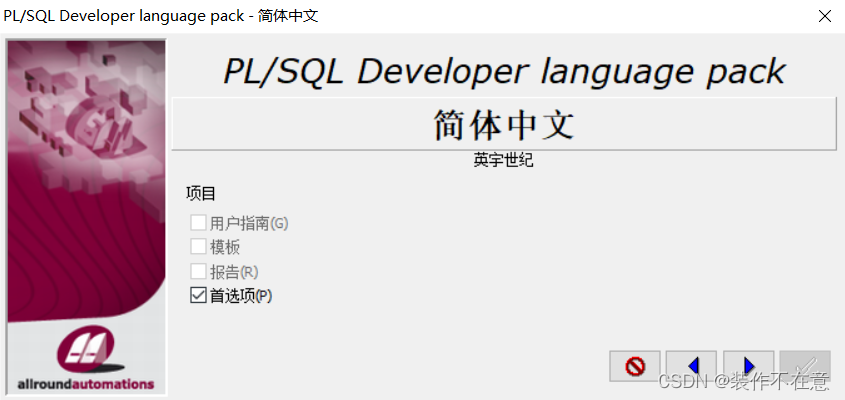This screenshot has width=845, height=400.
Task: Go back with the left blue arrow
Action: point(691,366)
